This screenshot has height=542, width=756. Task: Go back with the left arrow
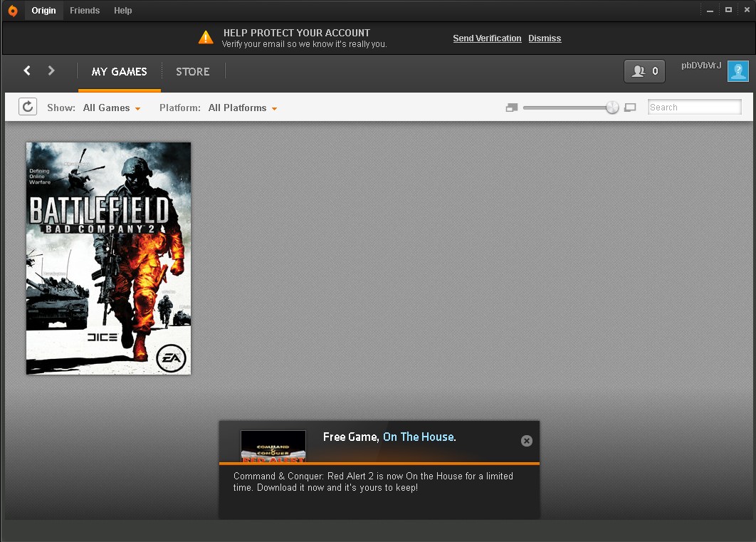pos(27,71)
